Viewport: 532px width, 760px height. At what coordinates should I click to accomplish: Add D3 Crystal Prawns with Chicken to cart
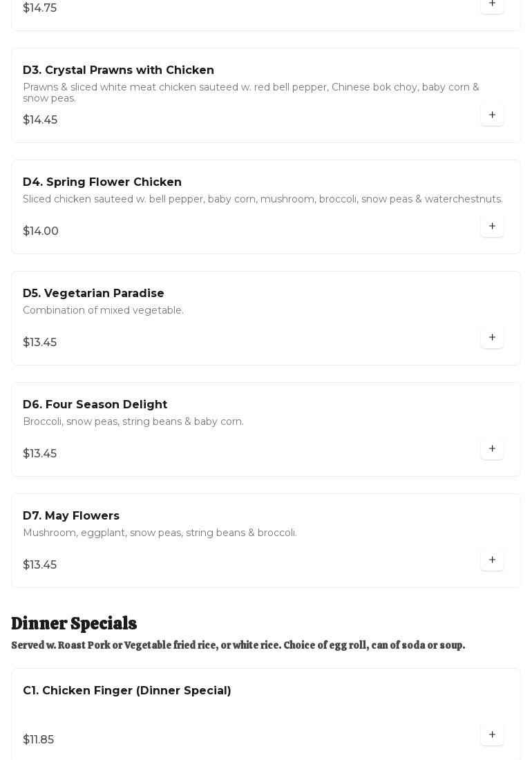click(492, 115)
